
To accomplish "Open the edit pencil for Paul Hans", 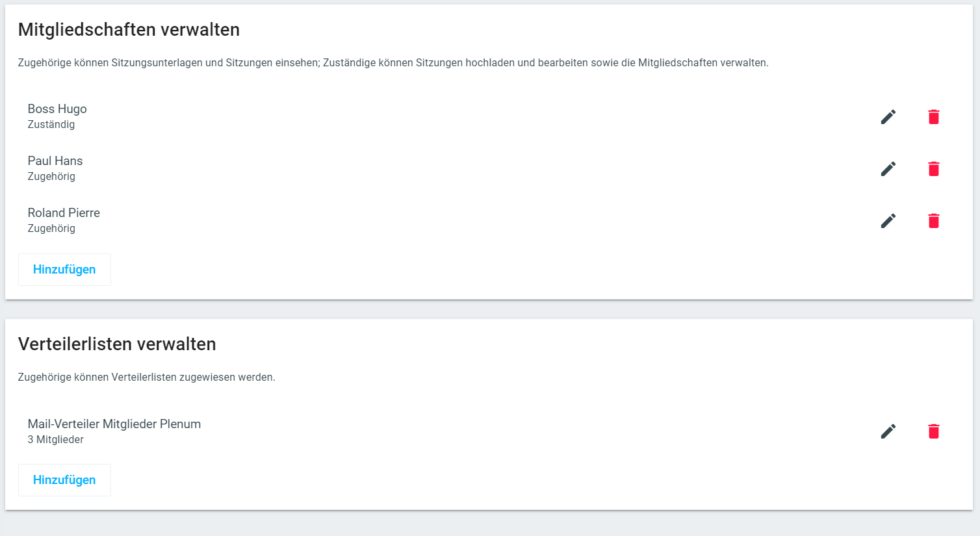I will click(888, 169).
